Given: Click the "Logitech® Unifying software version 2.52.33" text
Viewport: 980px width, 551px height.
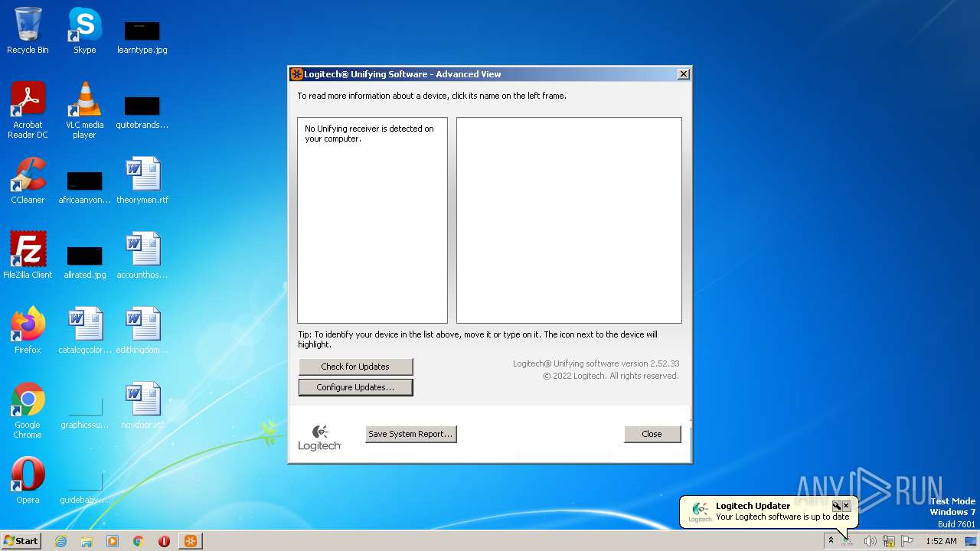Looking at the screenshot, I should coord(596,364).
